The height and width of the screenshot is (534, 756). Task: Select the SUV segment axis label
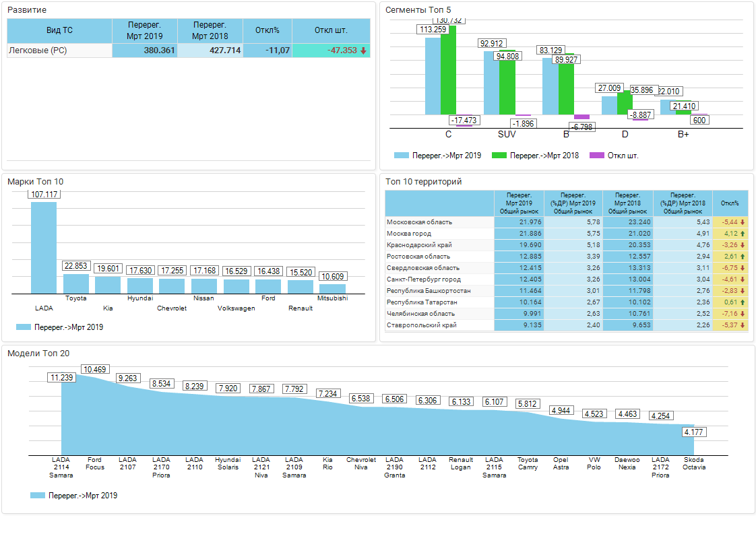click(507, 134)
